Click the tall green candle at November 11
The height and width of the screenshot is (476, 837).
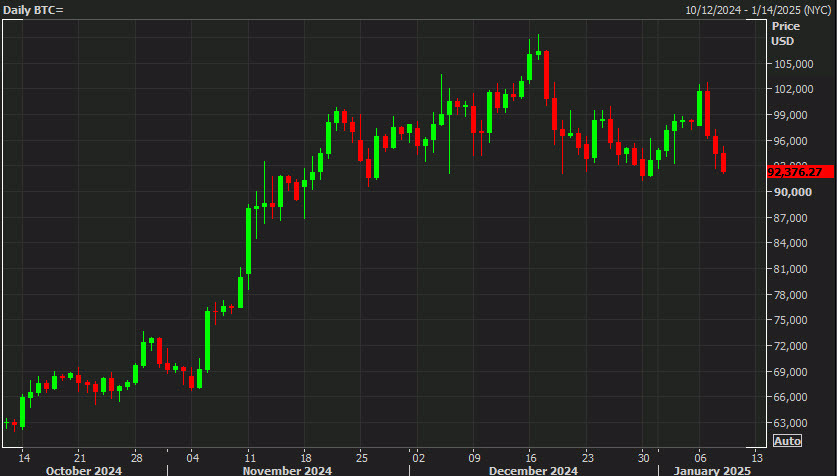248,241
